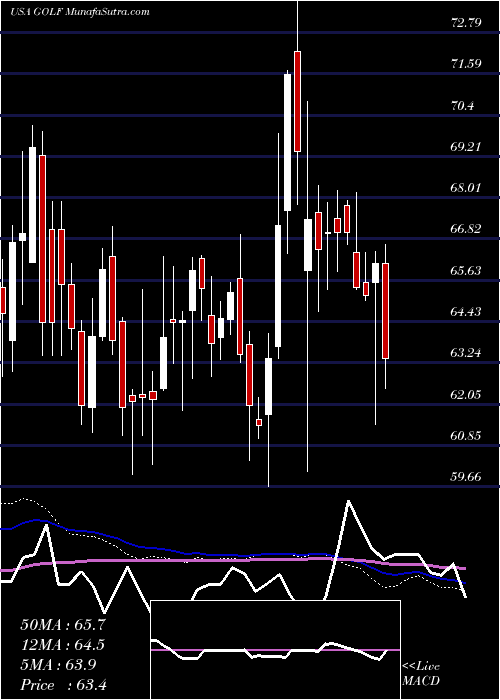Viewport: 500px width, 700px height.
Task: Click the 70.4 price axis label
Action: (463, 105)
